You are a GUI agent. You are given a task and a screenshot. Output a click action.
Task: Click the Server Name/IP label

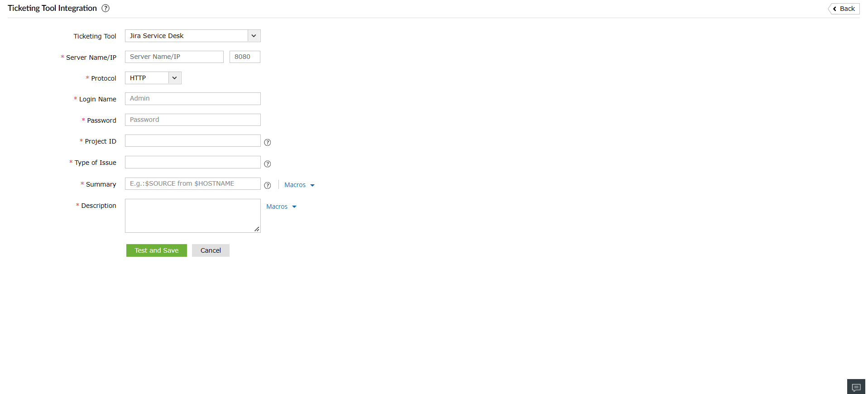[91, 58]
